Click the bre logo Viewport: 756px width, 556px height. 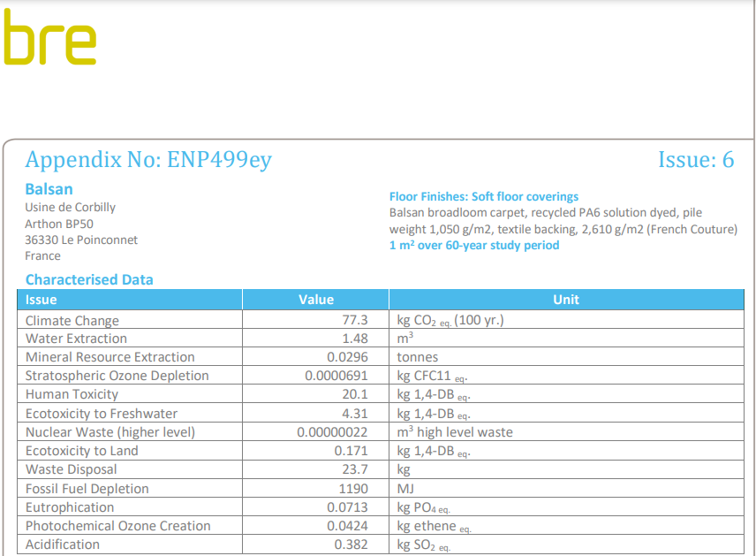click(49, 37)
